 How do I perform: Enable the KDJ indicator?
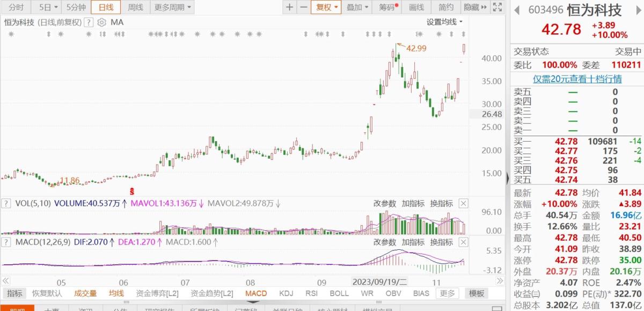point(287,293)
